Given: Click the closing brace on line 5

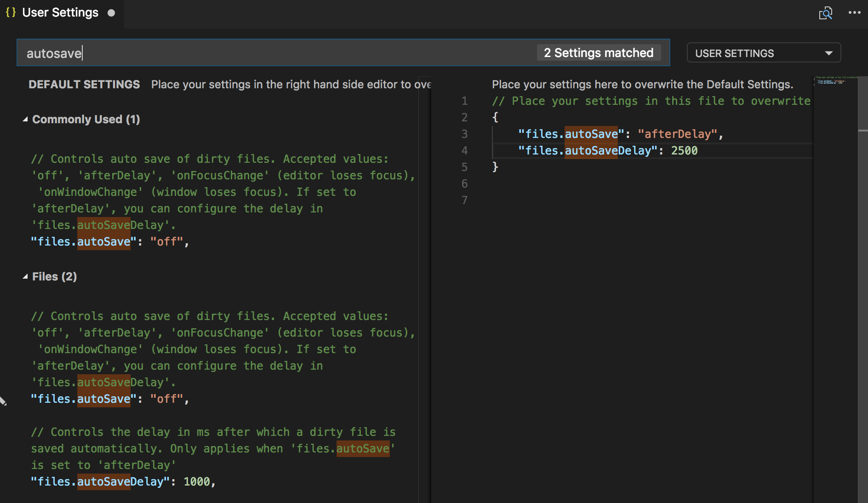Looking at the screenshot, I should [x=496, y=167].
